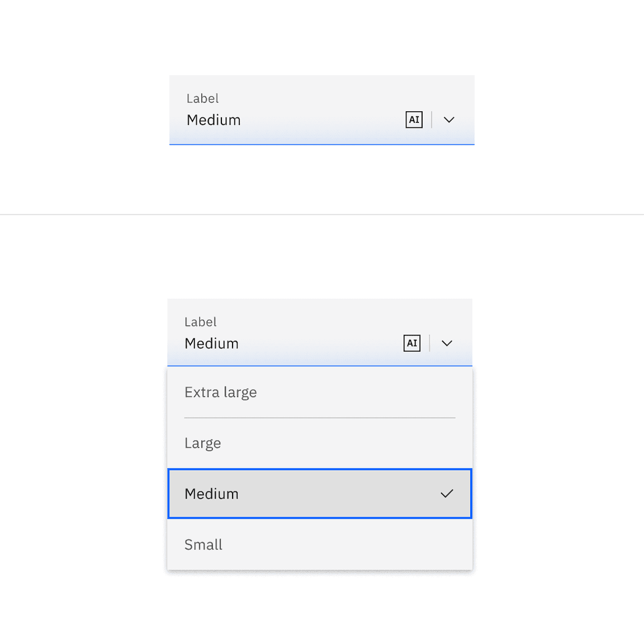This screenshot has height=644, width=644.
Task: Click the Label text on the top field
Action: click(202, 98)
